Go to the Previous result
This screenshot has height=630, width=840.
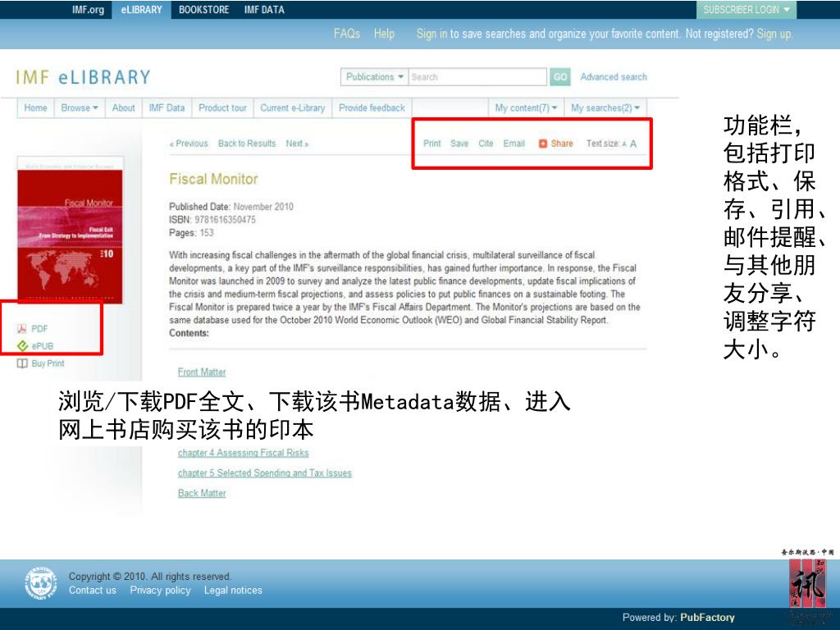tap(189, 144)
